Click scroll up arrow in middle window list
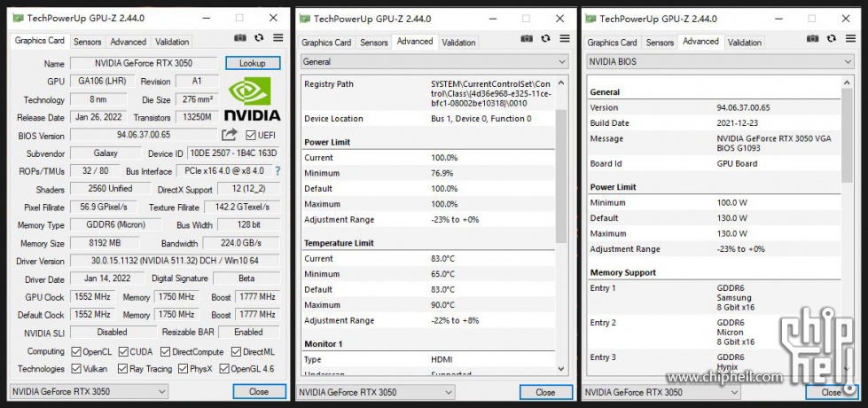 561,83
